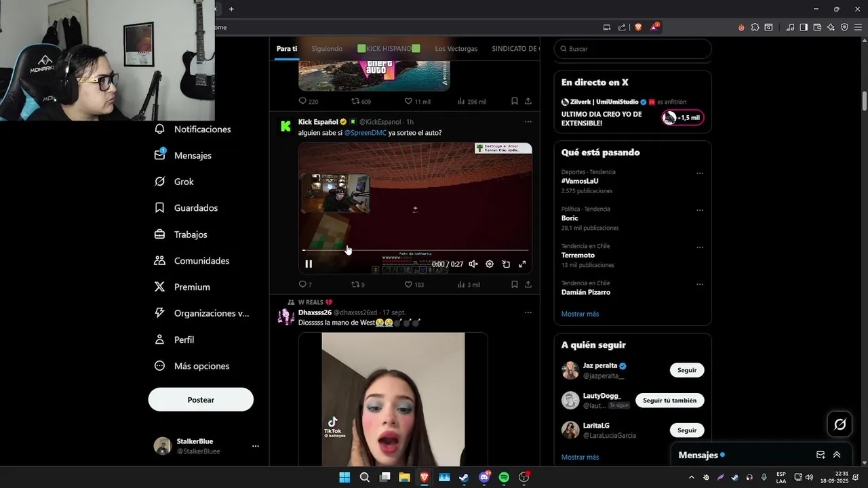Reply to the GTA post with 220 replies

309,102
